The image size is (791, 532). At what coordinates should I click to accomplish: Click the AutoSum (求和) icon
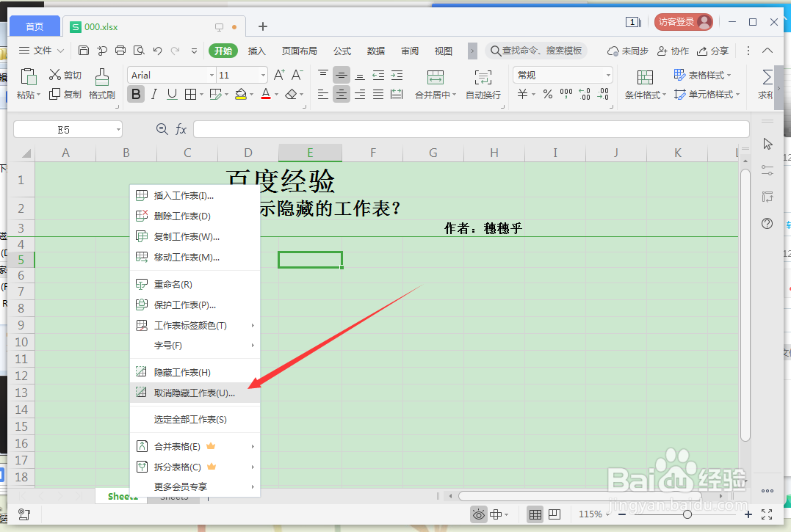767,78
